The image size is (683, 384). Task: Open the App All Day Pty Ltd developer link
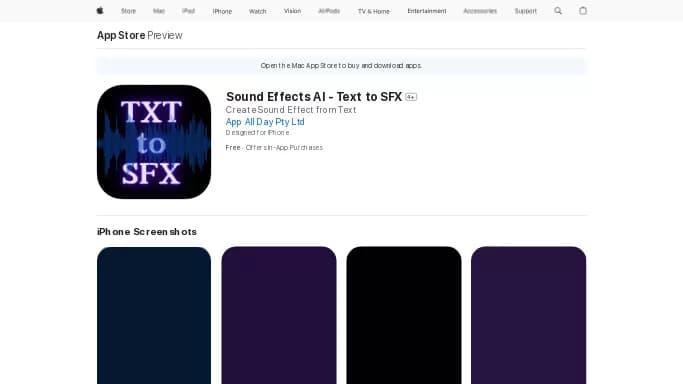coord(265,122)
